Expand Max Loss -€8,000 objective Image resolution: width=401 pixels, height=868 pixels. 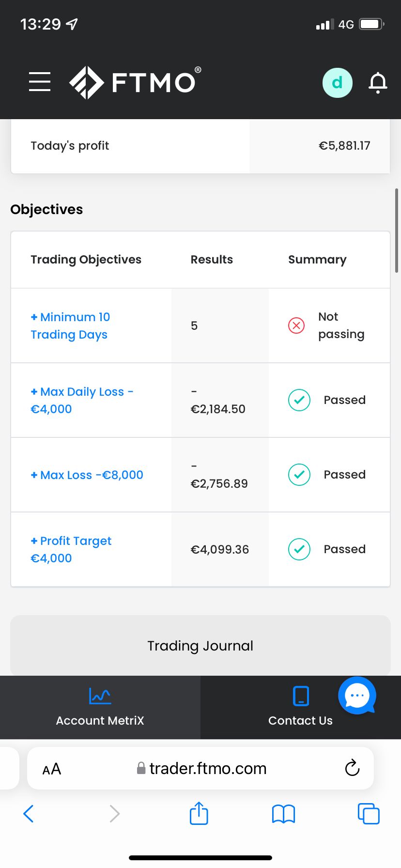click(x=87, y=475)
